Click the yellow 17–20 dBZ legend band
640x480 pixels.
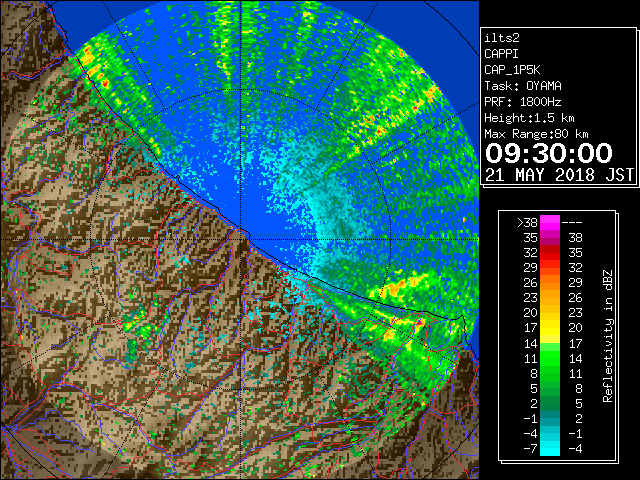click(550, 328)
